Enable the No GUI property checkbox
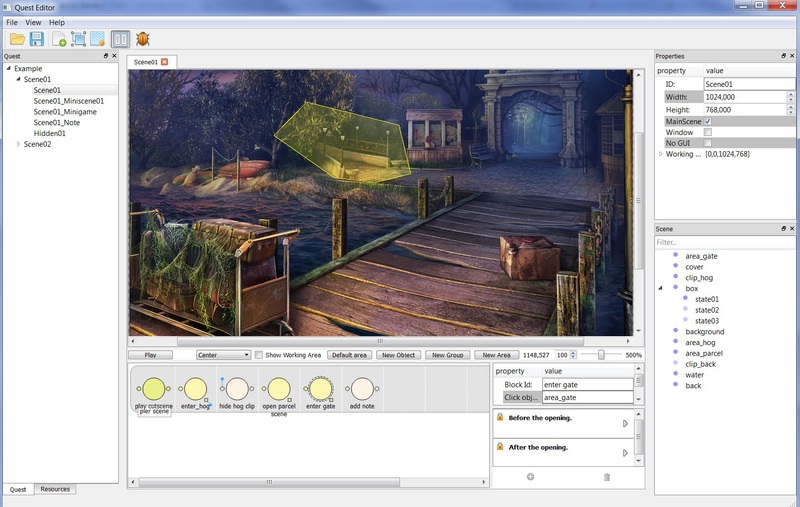The height and width of the screenshot is (507, 800). [708, 143]
